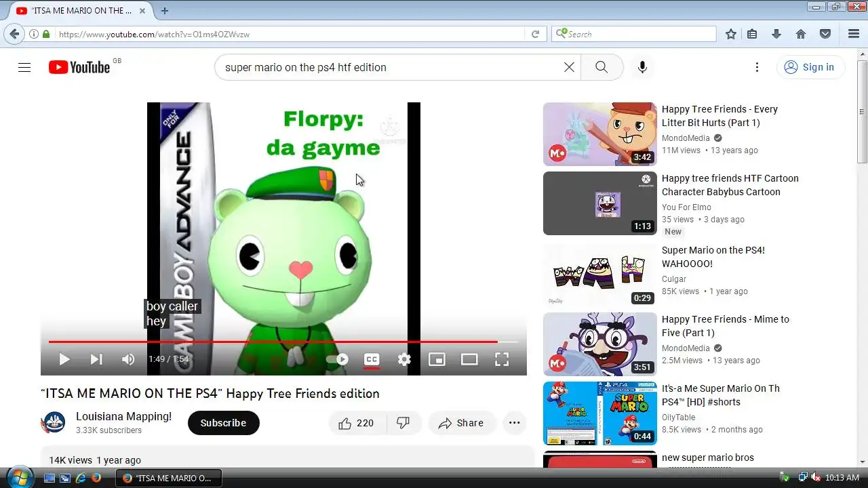Bookmark this page with the star
This screenshot has height=488, width=868.
[731, 34]
